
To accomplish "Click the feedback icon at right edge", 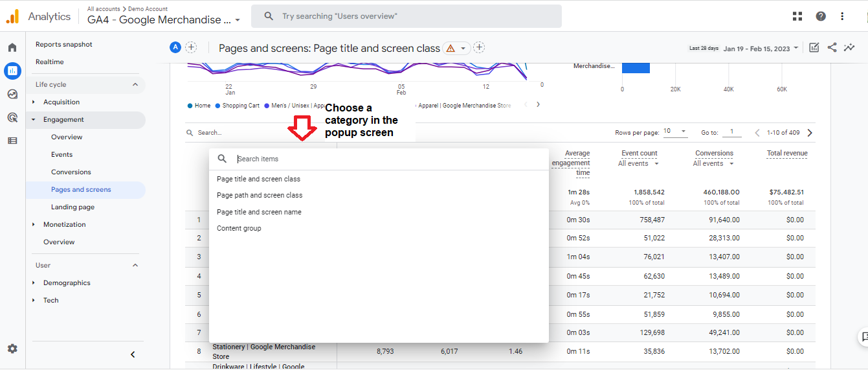I will pos(863,337).
